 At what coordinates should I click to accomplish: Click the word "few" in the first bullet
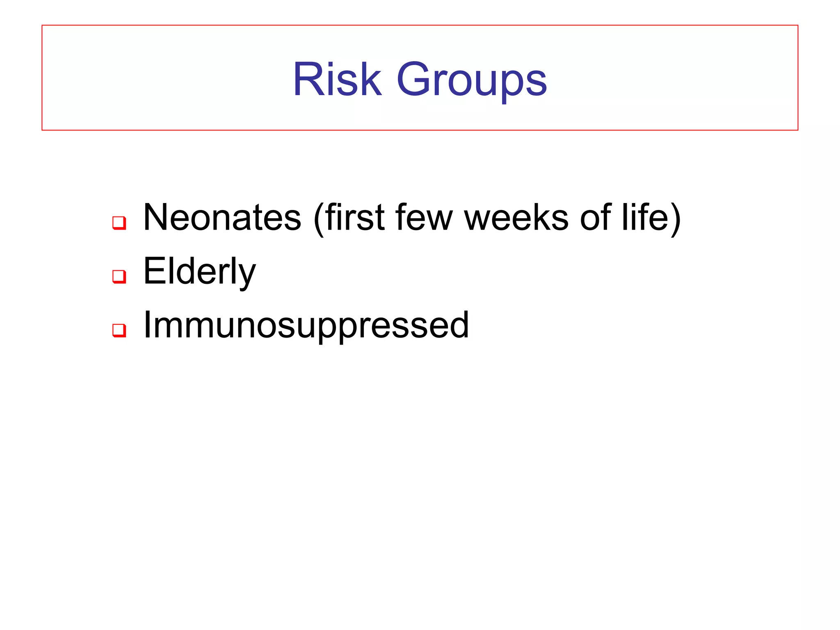[424, 218]
